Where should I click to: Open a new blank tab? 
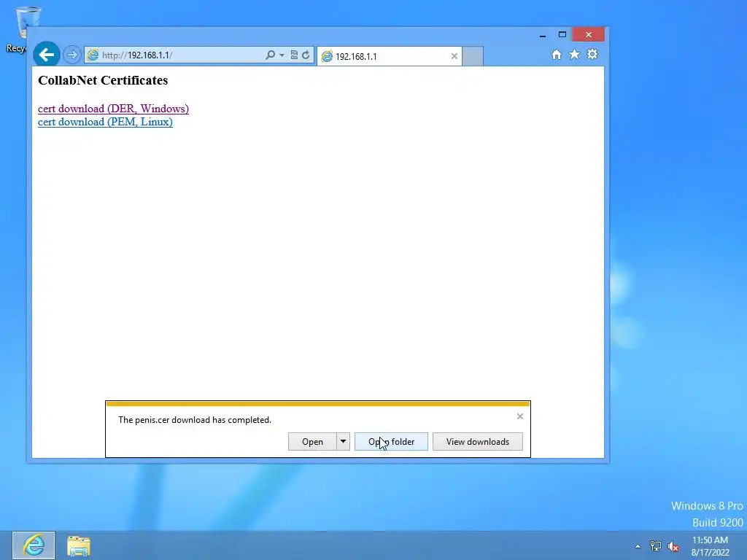tap(473, 56)
